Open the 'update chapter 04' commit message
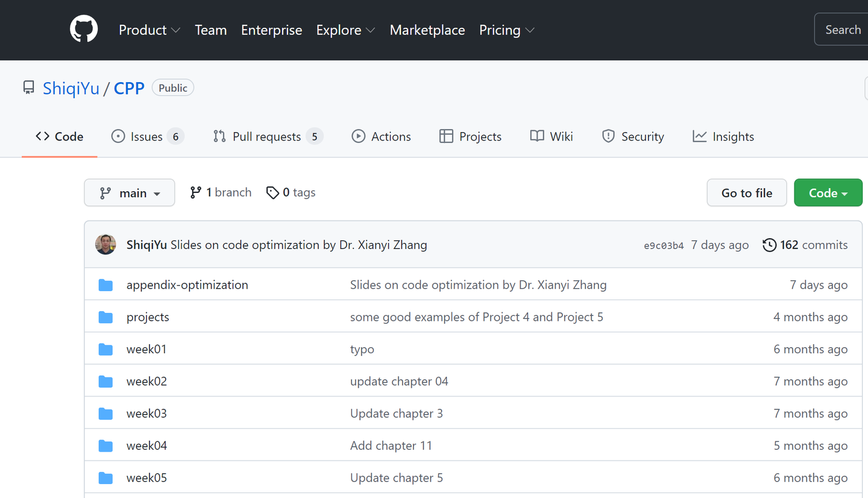The width and height of the screenshot is (868, 498). coord(399,381)
